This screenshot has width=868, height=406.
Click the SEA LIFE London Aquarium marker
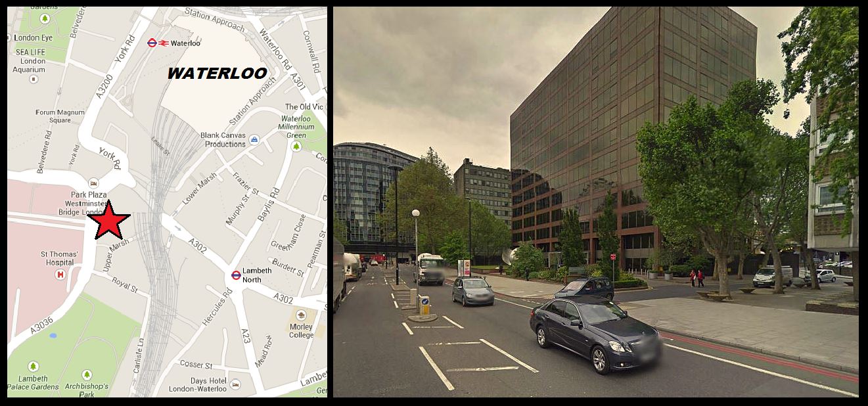tap(34, 79)
